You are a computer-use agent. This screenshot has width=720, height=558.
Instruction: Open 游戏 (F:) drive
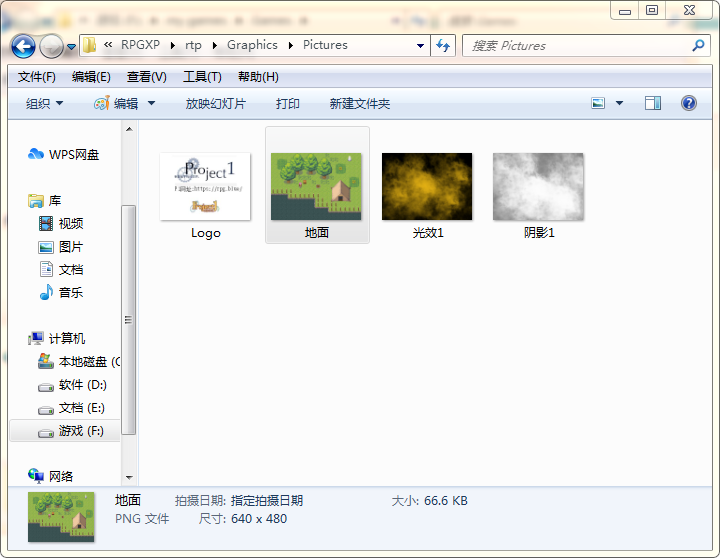[x=65, y=431]
